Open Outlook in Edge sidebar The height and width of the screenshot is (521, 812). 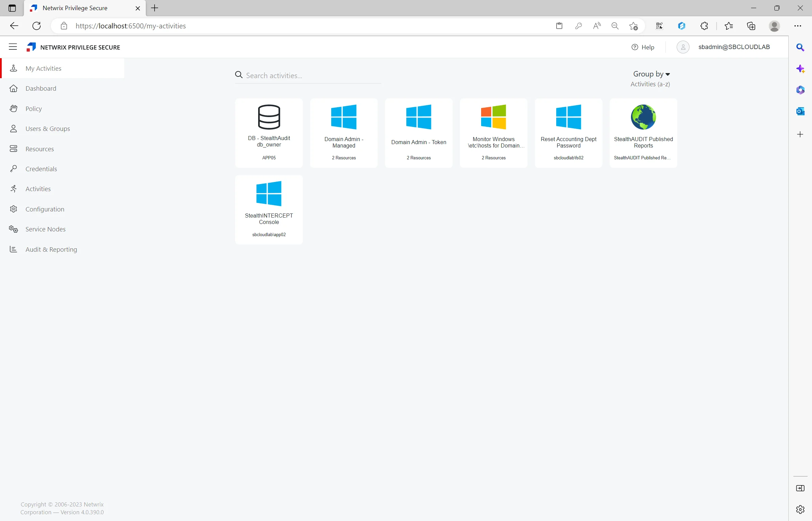tap(800, 111)
